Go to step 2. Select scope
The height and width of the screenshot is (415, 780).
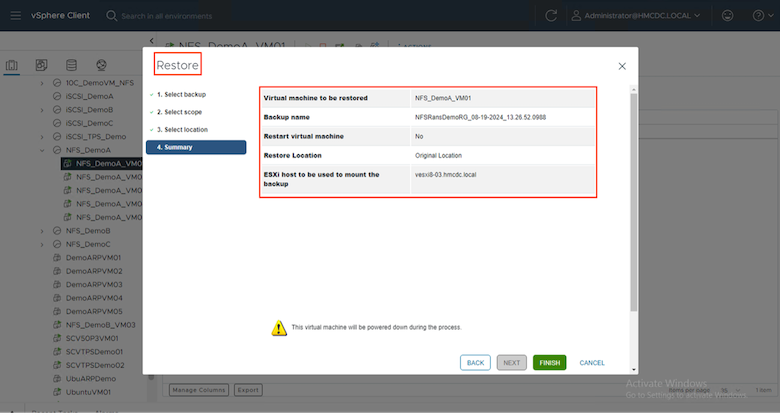tap(179, 112)
